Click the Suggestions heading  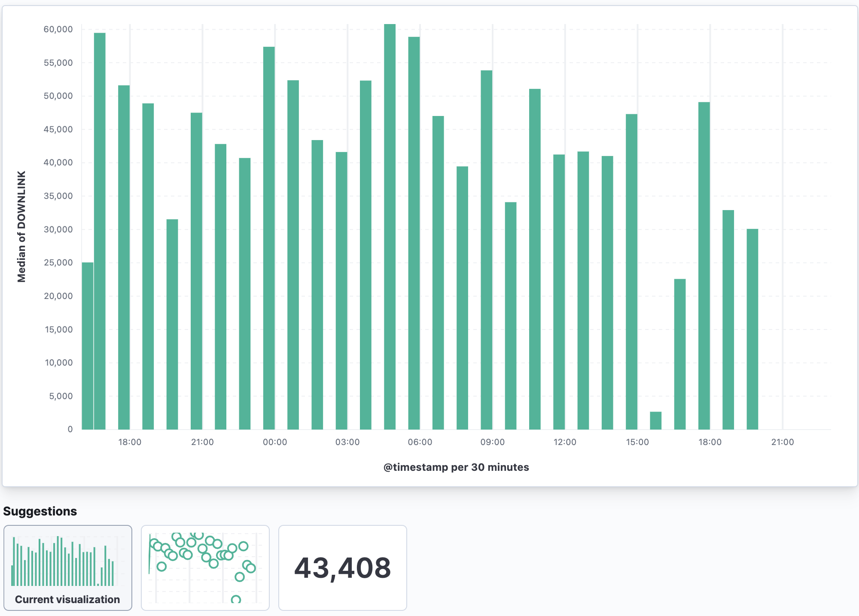tap(40, 511)
